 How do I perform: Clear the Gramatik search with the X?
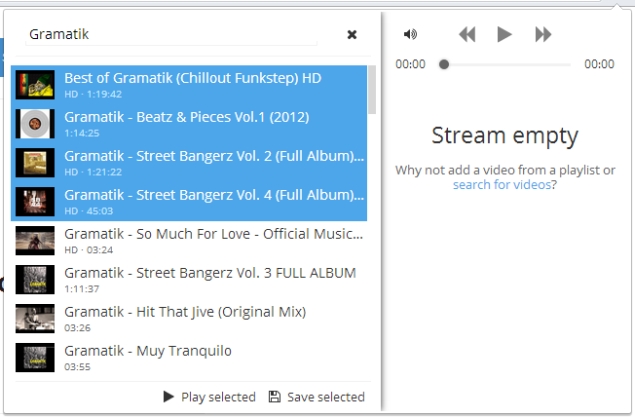coord(352,34)
